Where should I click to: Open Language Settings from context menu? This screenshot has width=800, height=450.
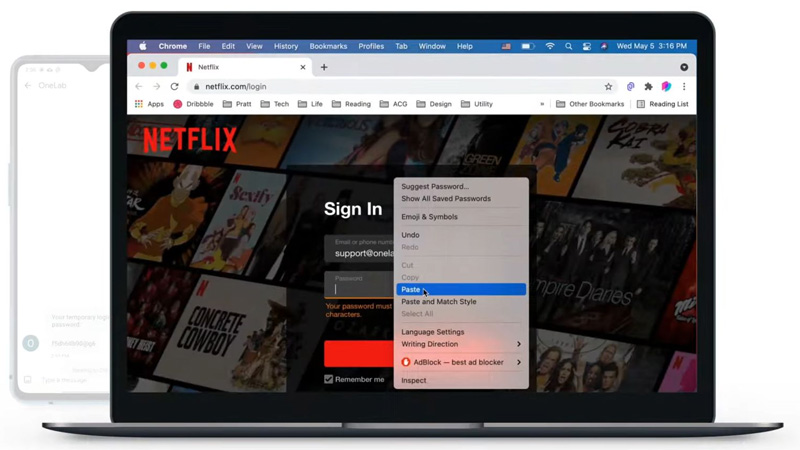click(461, 332)
